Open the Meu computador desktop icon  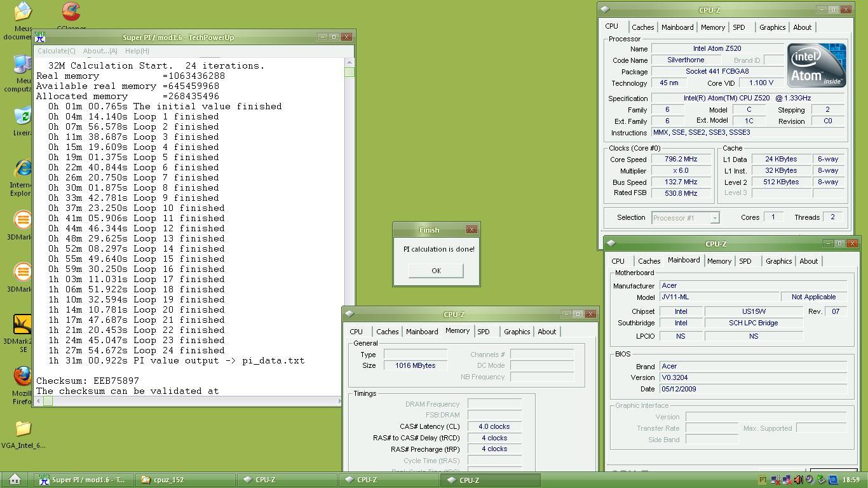pyautogui.click(x=22, y=64)
